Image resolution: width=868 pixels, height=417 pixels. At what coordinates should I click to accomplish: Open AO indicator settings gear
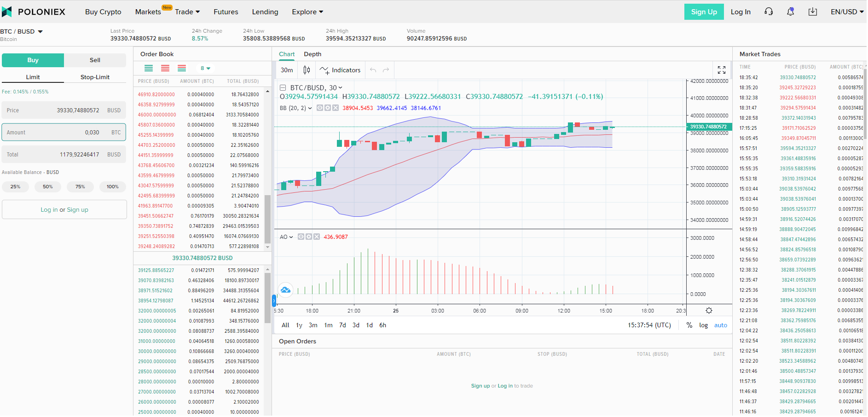[309, 237]
